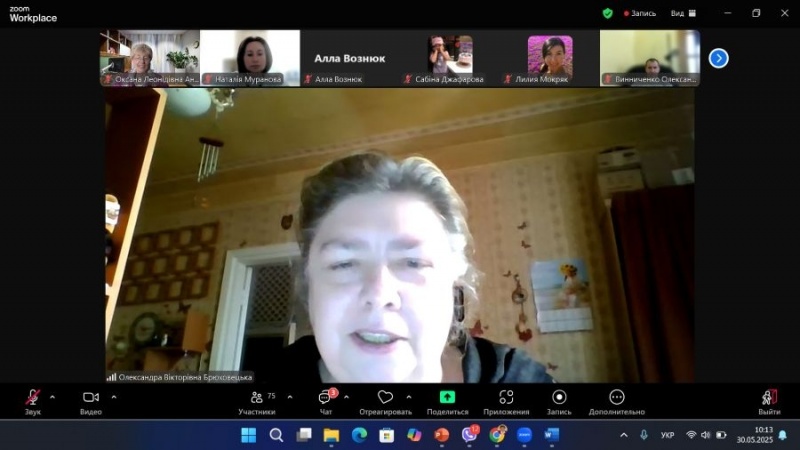The width and height of the screenshot is (800, 450).
Task: Show next participants with the blue arrow
Action: [x=718, y=58]
